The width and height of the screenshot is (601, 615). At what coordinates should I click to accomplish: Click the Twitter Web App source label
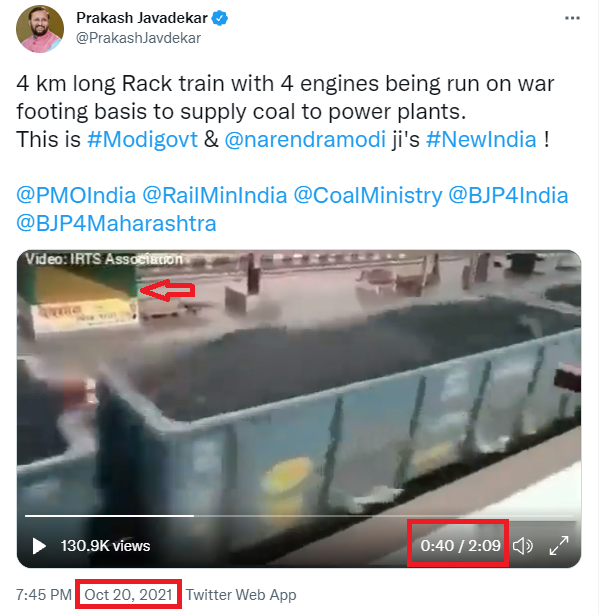point(241,594)
